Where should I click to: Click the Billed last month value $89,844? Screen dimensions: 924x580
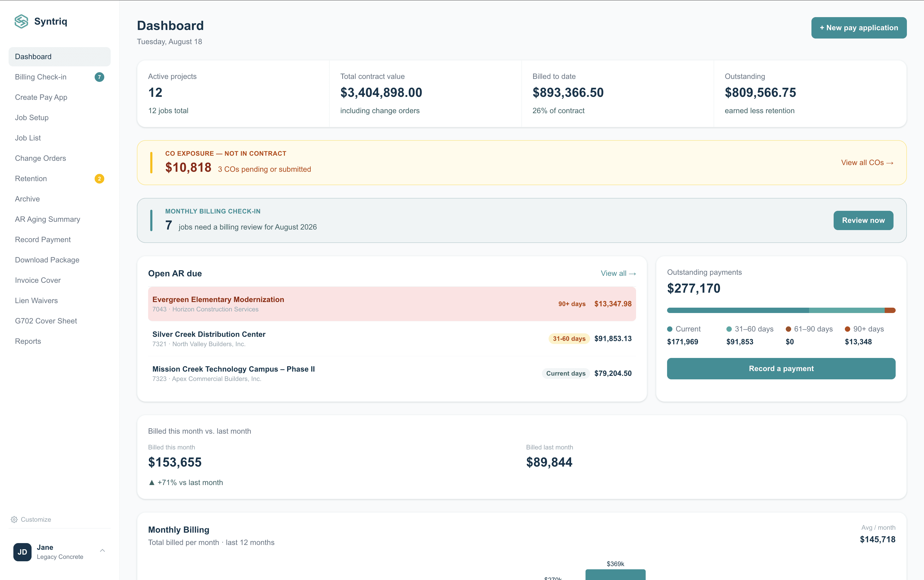tap(549, 463)
